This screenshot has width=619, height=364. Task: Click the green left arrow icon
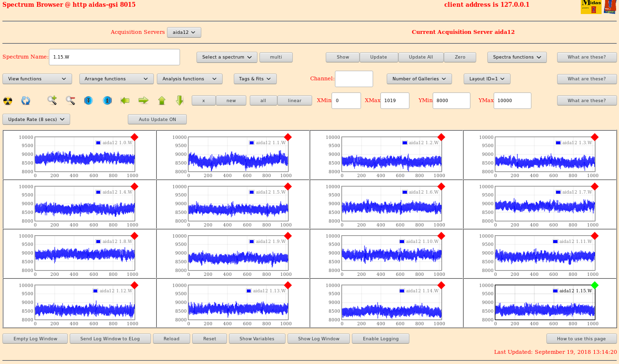(125, 101)
